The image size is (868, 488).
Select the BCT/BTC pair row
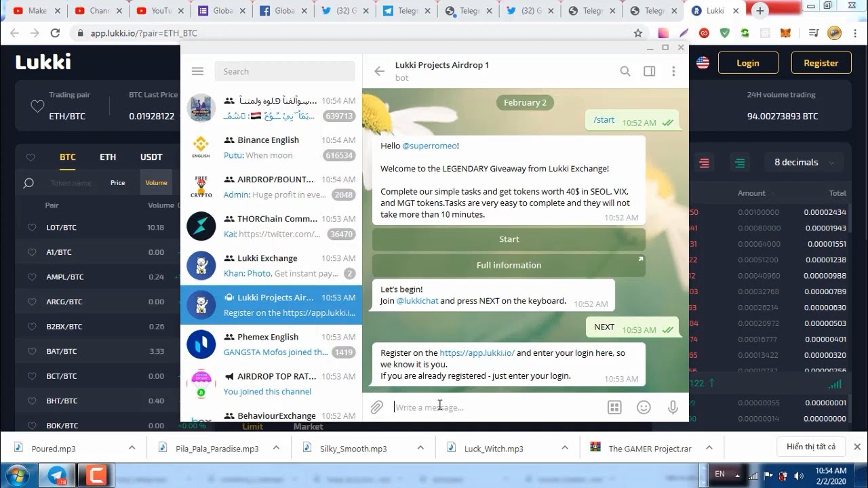(98, 375)
